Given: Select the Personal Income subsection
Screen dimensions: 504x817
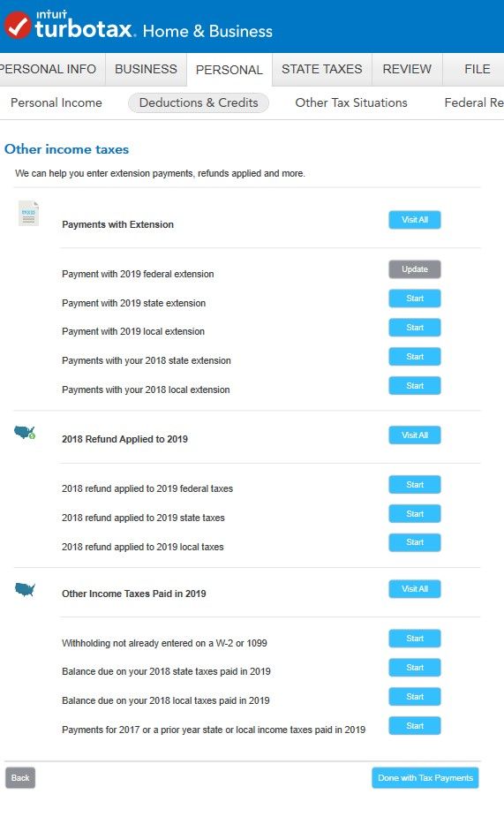Looking at the screenshot, I should pyautogui.click(x=56, y=102).
